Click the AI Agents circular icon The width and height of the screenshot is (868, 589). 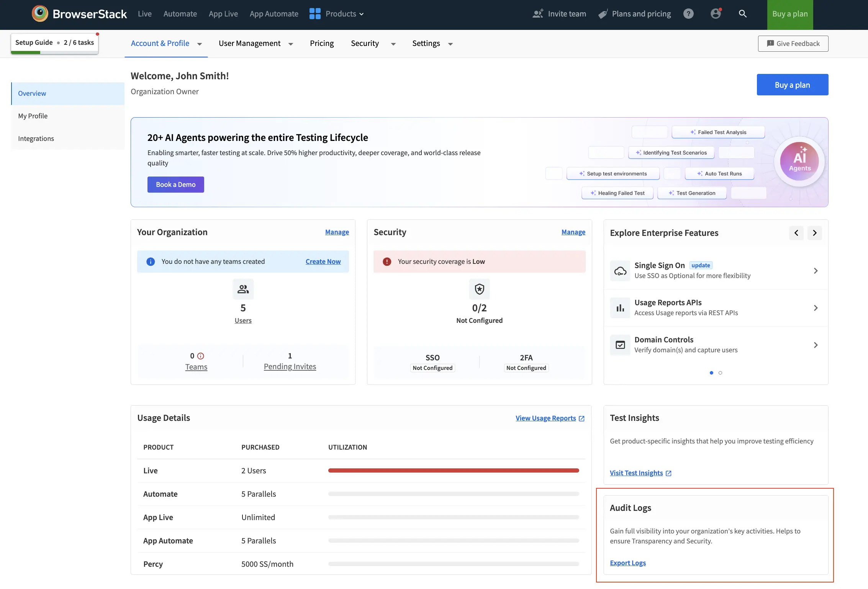tap(799, 161)
